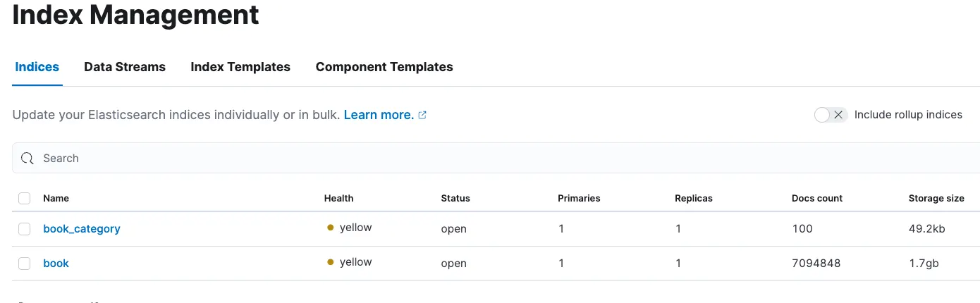Sort by the Health column header

(338, 199)
